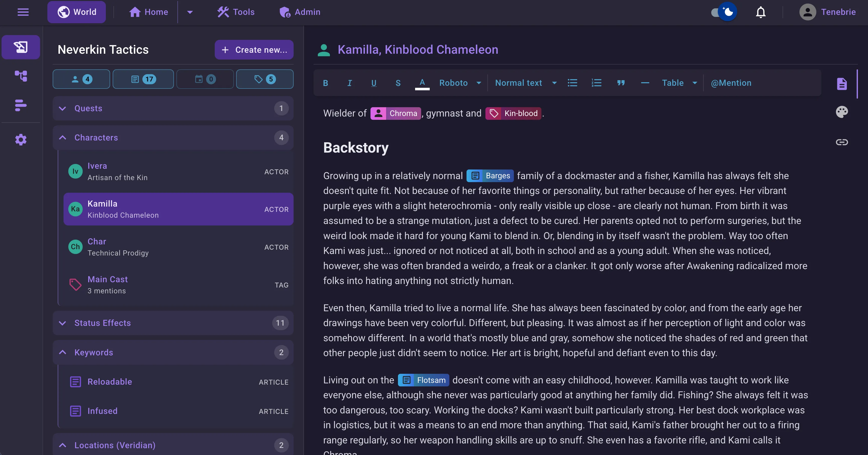Toggle bold formatting
Image resolution: width=868 pixels, height=455 pixels.
(x=326, y=83)
